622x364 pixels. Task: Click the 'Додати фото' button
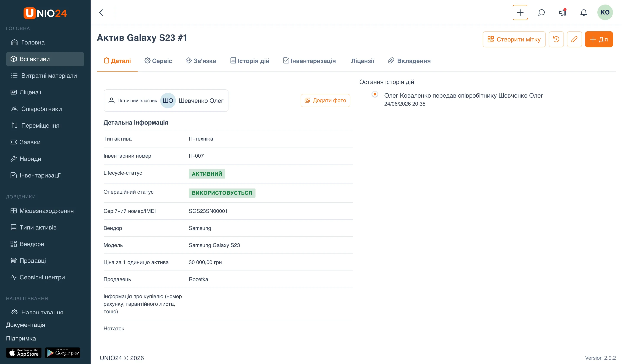click(x=325, y=100)
